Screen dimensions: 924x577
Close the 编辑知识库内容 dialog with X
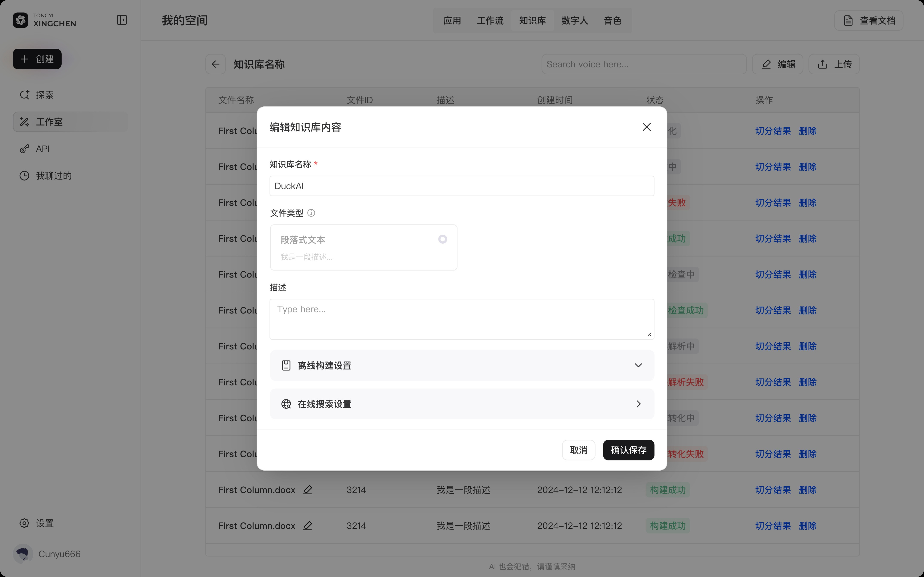[x=647, y=127]
